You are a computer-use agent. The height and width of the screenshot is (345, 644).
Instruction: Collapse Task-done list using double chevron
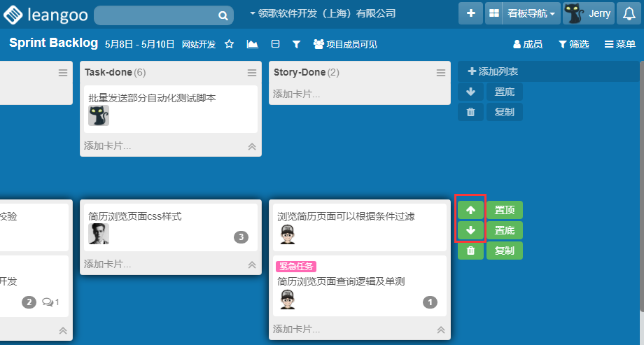click(x=252, y=146)
